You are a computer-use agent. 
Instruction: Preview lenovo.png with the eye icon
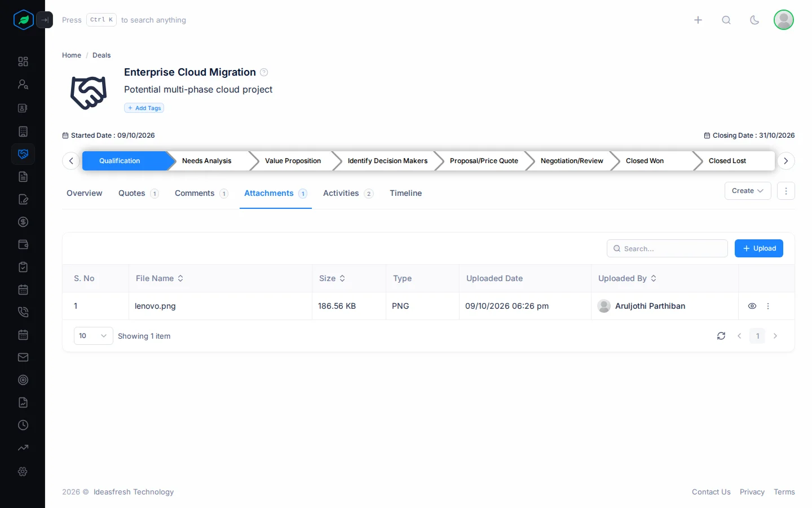[x=752, y=306]
